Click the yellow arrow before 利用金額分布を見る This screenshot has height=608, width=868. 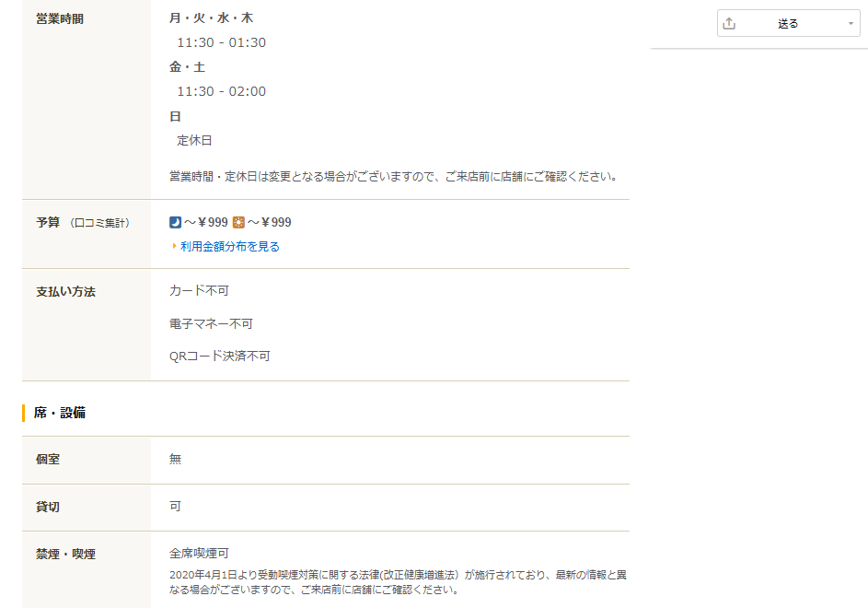pos(173,247)
